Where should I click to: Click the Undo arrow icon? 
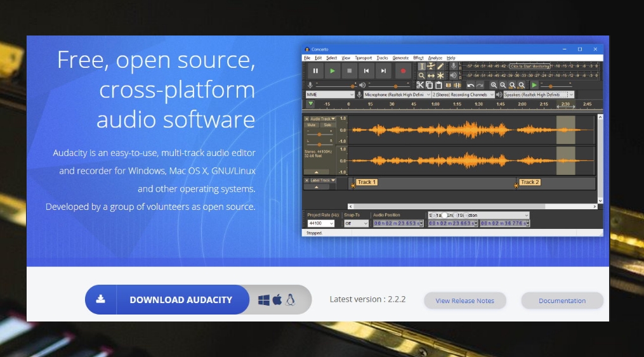coord(471,85)
